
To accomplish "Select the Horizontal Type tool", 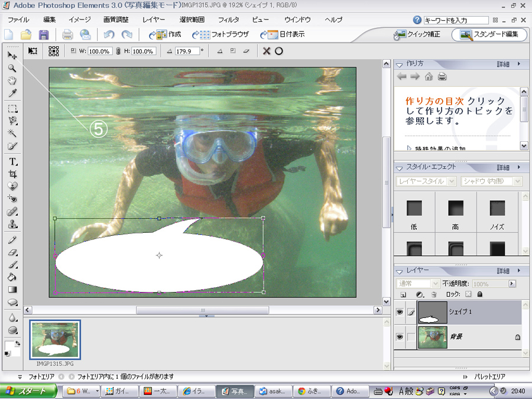I will pyautogui.click(x=12, y=161).
